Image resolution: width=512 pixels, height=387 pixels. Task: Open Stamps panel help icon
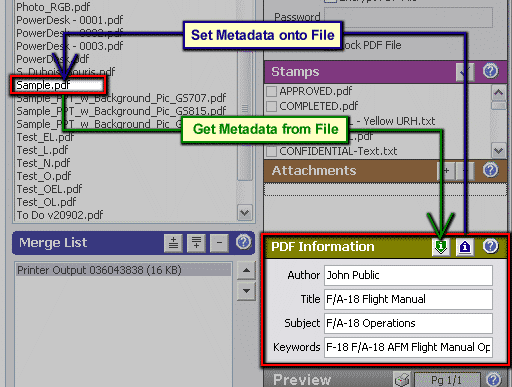(490, 71)
